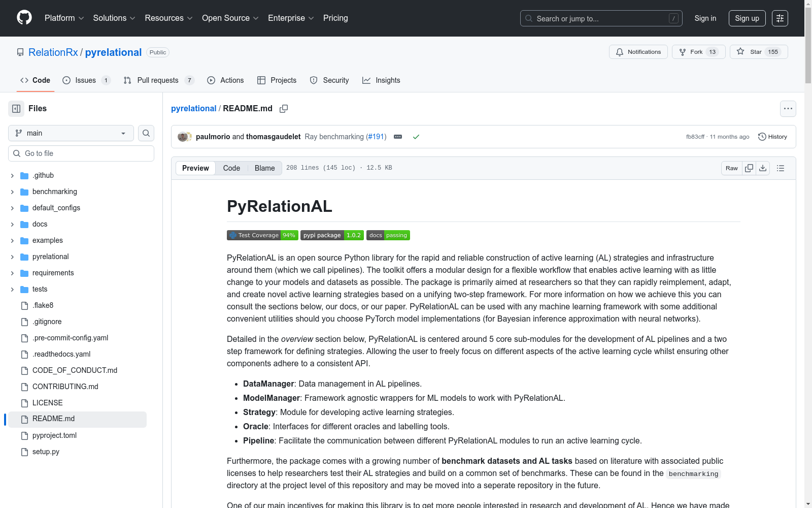Copy file path icon next to README.md
The width and height of the screenshot is (812, 508).
point(284,109)
